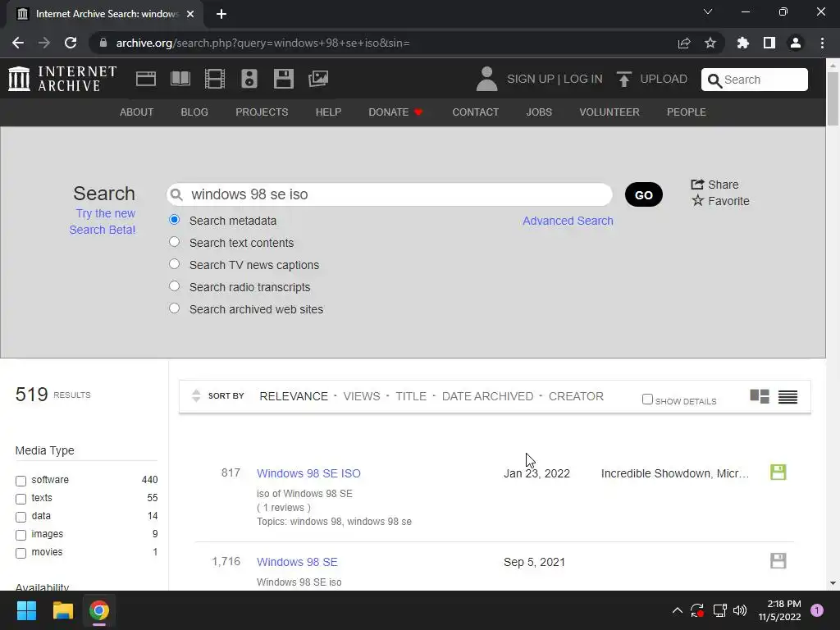Select Search archived web sites option

pos(174,308)
